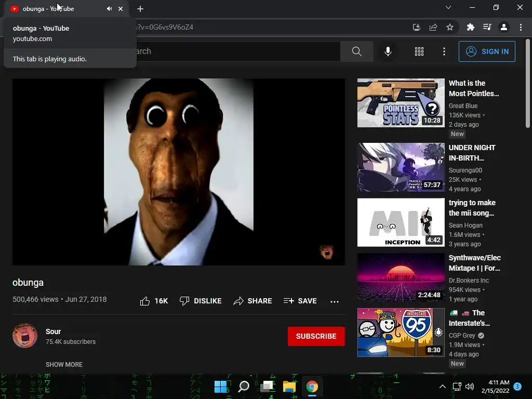Expand description with SHOW MORE

tap(64, 364)
